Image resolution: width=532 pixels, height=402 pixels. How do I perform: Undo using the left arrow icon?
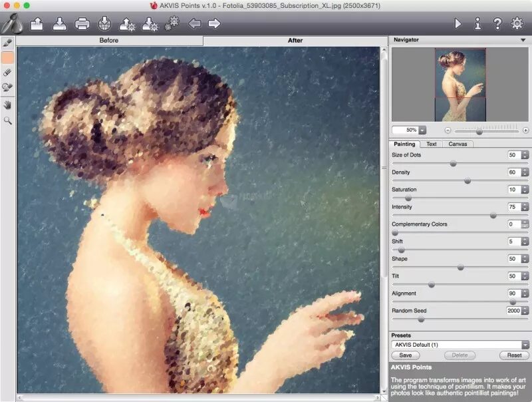coord(195,23)
